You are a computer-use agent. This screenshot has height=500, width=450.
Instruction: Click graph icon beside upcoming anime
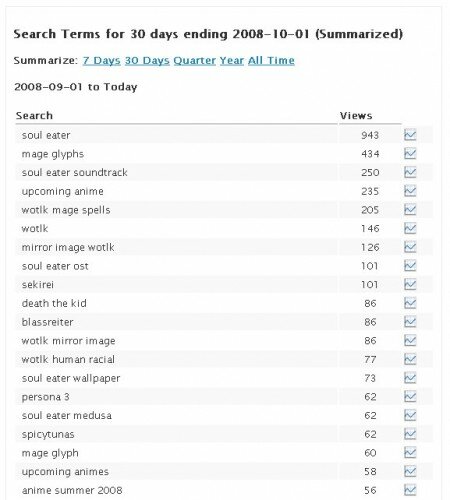[410, 191]
